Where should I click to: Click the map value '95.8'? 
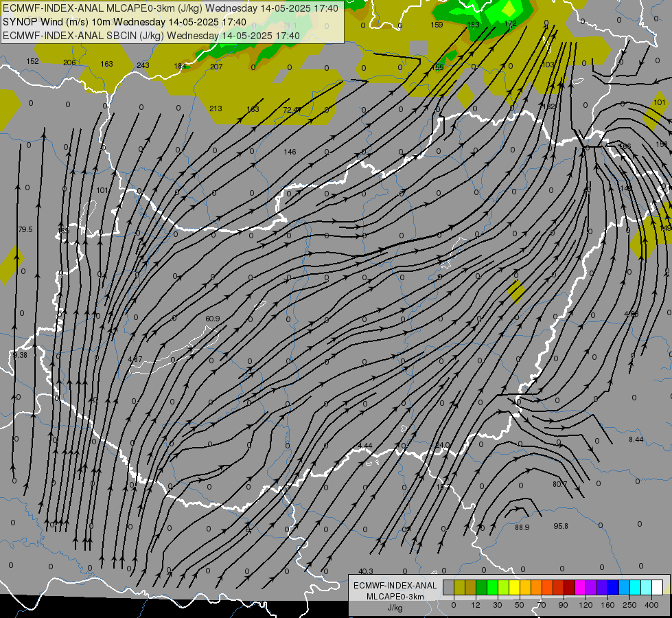pos(561,526)
